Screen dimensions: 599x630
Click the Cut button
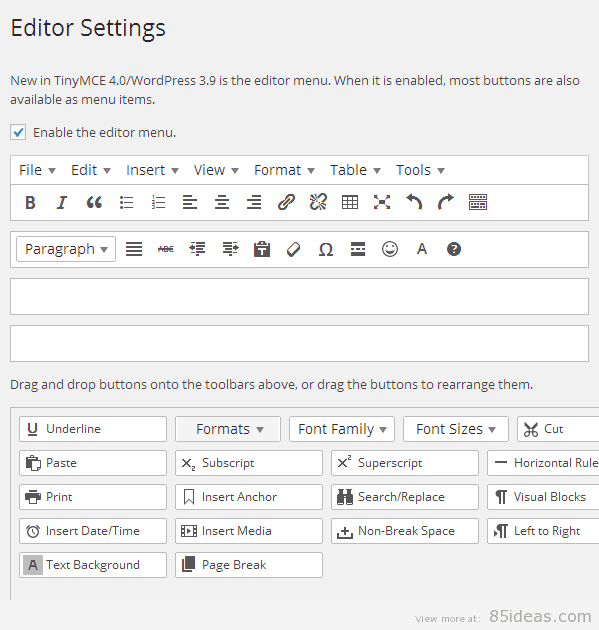pos(558,429)
